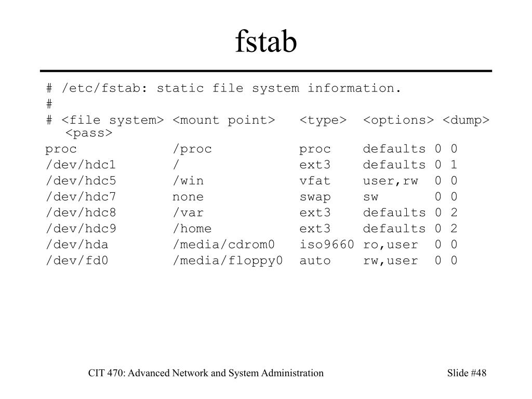Click the <mount point> column header
The image size is (532, 399).
click(x=223, y=120)
